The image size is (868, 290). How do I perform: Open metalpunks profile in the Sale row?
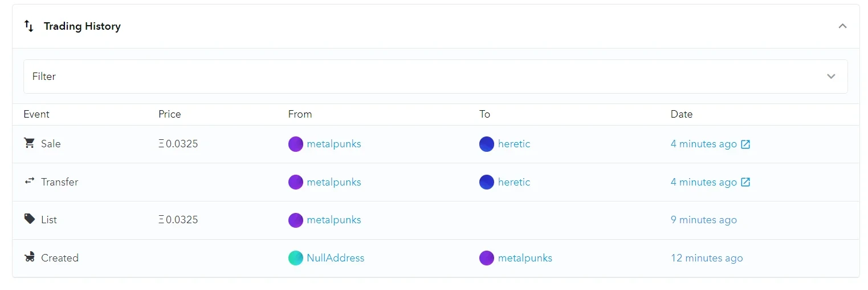(x=333, y=144)
